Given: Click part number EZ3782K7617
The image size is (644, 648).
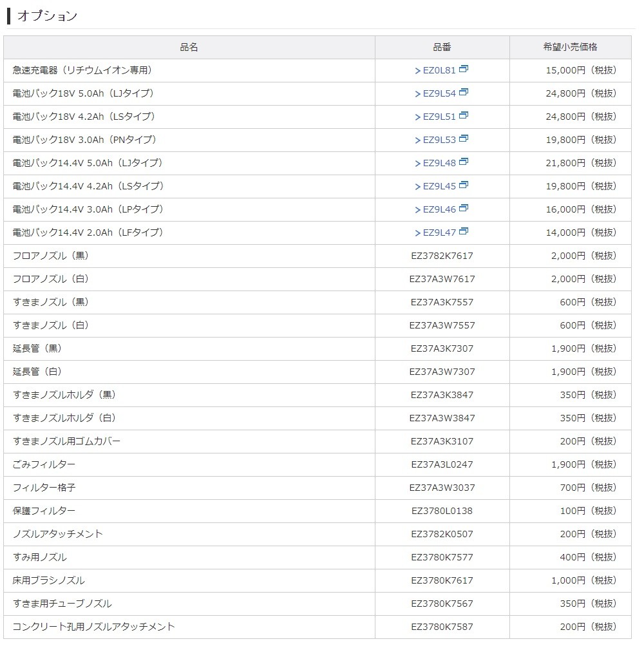Looking at the screenshot, I should click(x=442, y=256).
